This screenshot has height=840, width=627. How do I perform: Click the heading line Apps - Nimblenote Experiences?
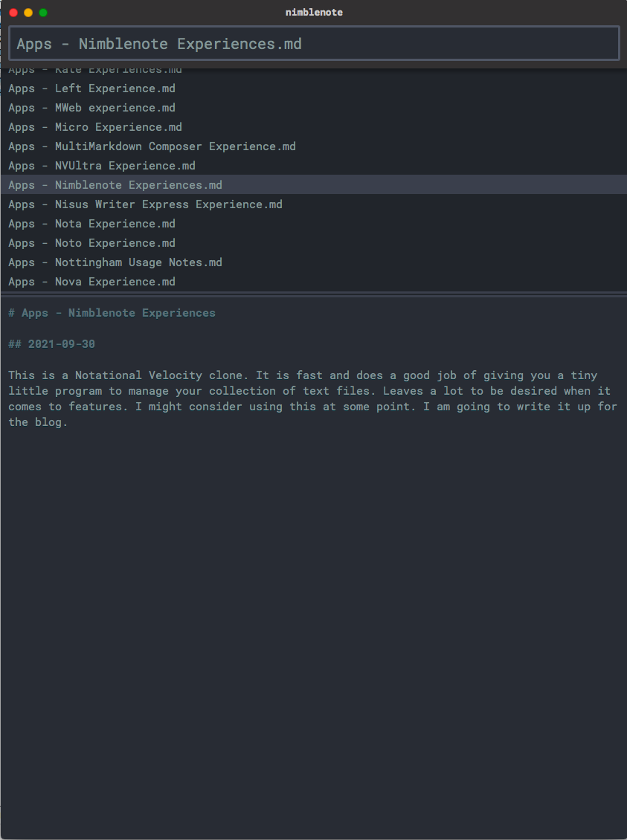[x=112, y=313]
